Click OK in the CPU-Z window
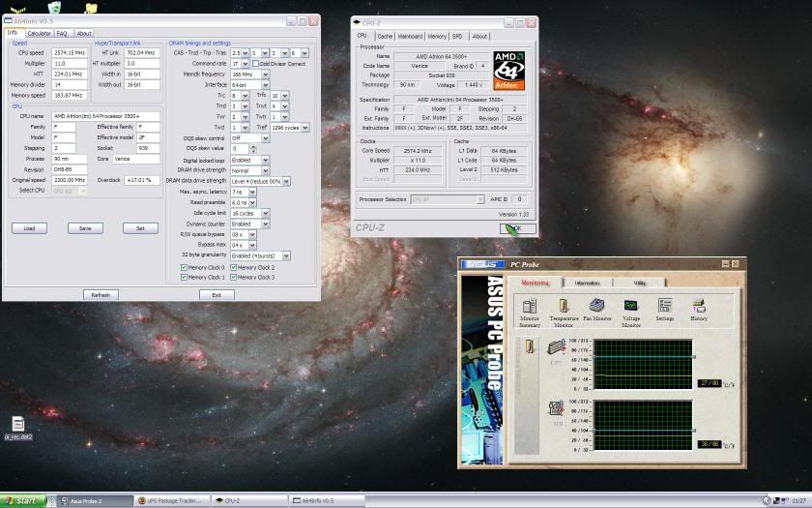The width and height of the screenshot is (812, 508). (517, 228)
